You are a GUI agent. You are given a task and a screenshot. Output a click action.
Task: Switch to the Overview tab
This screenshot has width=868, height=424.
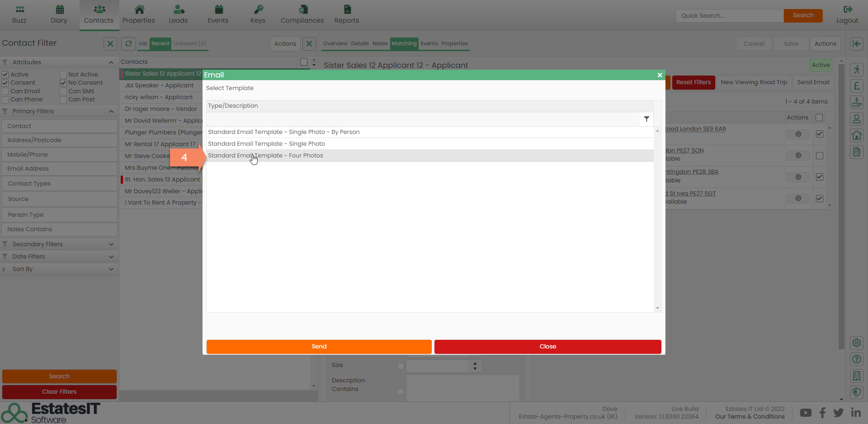click(x=335, y=43)
